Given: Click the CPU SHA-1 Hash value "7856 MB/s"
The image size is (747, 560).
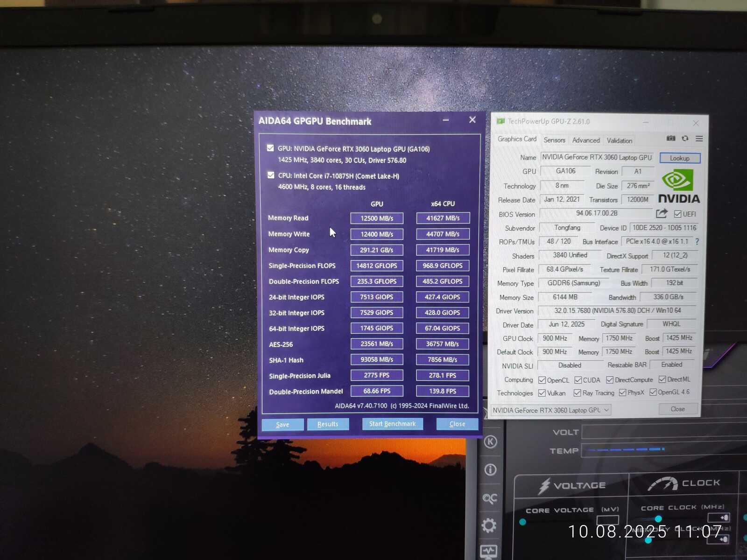Looking at the screenshot, I should pos(443,360).
